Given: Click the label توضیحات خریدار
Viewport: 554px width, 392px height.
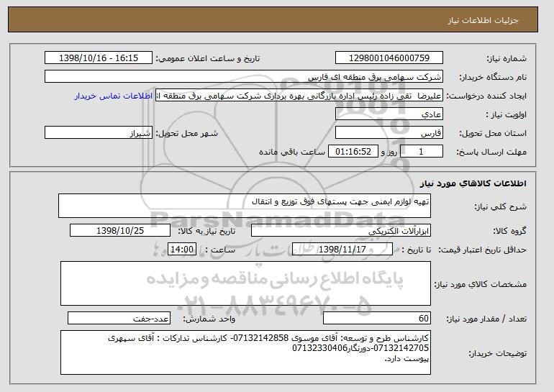Looking at the screenshot, I should click(x=497, y=353).
